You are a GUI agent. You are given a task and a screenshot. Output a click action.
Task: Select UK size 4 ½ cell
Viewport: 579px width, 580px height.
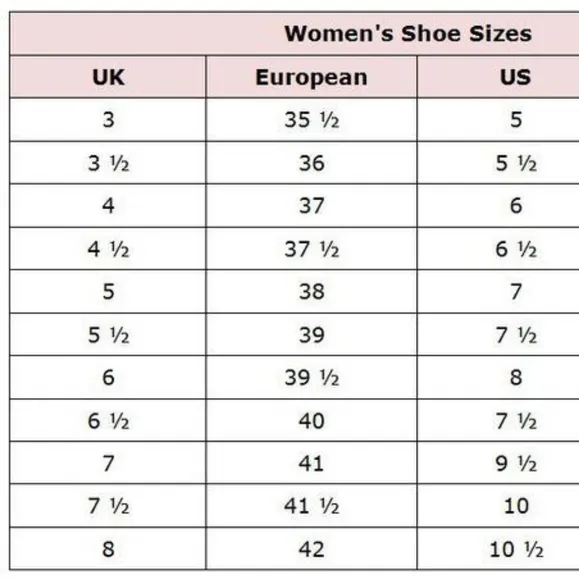click(108, 249)
